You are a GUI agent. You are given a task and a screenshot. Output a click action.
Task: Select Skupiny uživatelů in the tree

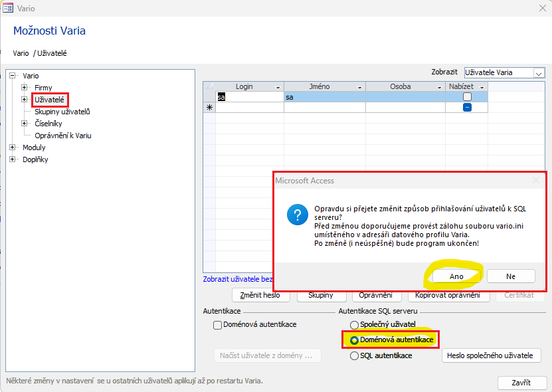[62, 112]
